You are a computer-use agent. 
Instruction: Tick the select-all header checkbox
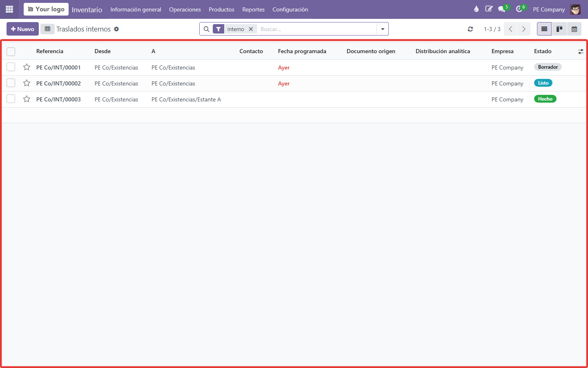pyautogui.click(x=11, y=52)
